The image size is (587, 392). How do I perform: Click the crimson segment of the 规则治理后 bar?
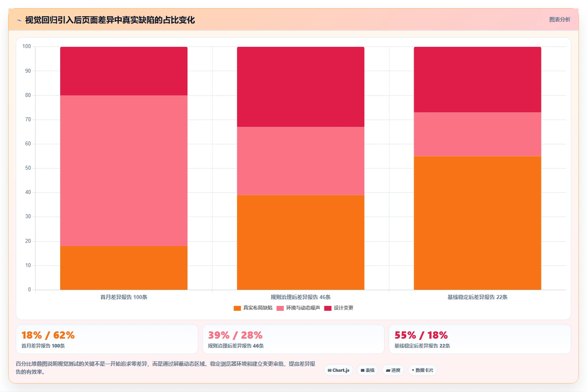click(301, 87)
